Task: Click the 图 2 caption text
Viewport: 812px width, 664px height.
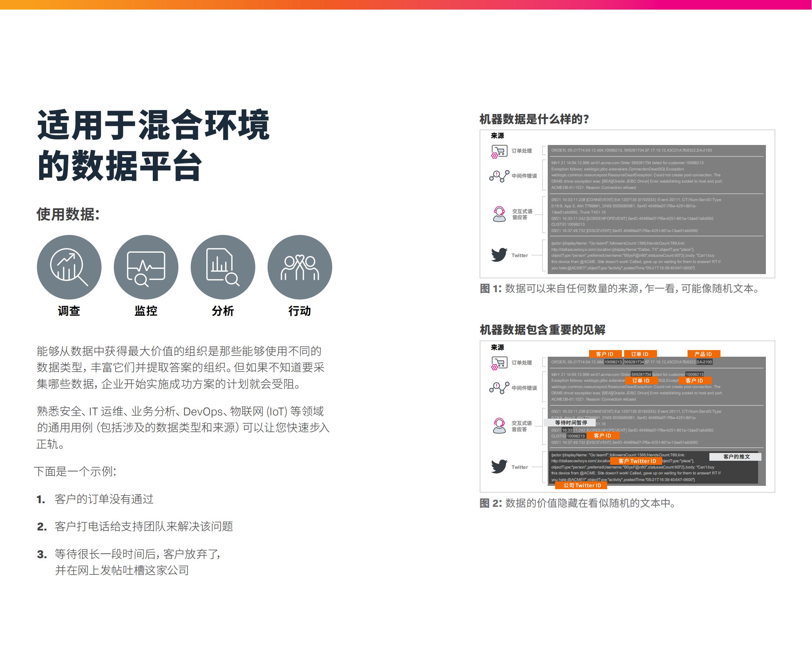Action: pyautogui.click(x=578, y=503)
